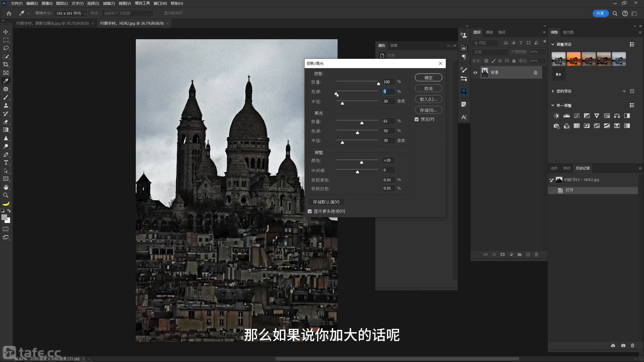Click the Move tool icon

point(6,32)
